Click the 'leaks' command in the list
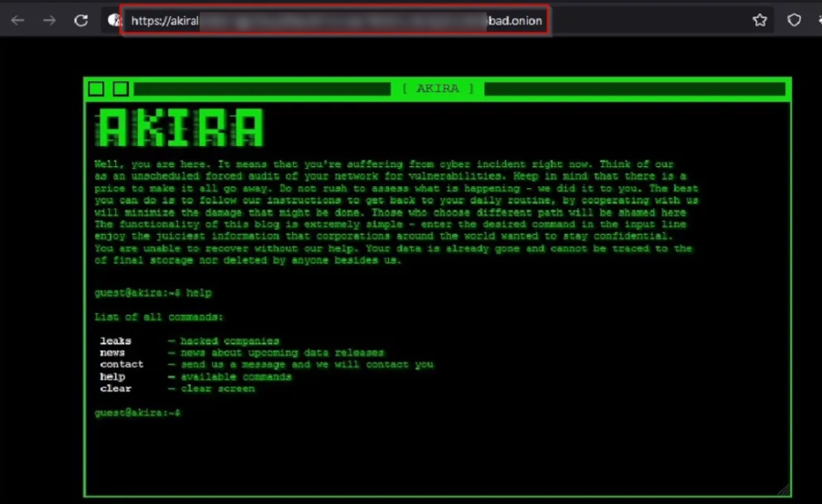 [115, 341]
